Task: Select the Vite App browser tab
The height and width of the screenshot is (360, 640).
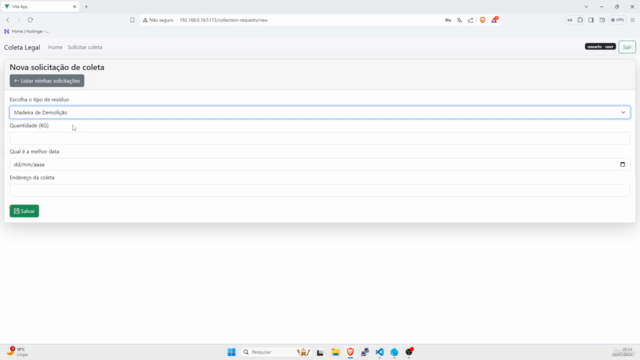Action: pos(40,7)
